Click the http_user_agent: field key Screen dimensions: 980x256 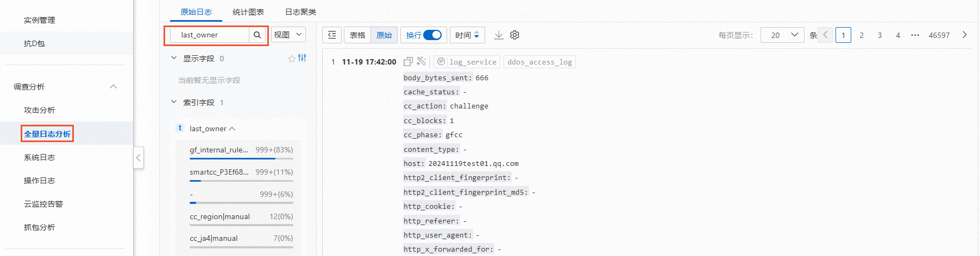[x=438, y=235]
